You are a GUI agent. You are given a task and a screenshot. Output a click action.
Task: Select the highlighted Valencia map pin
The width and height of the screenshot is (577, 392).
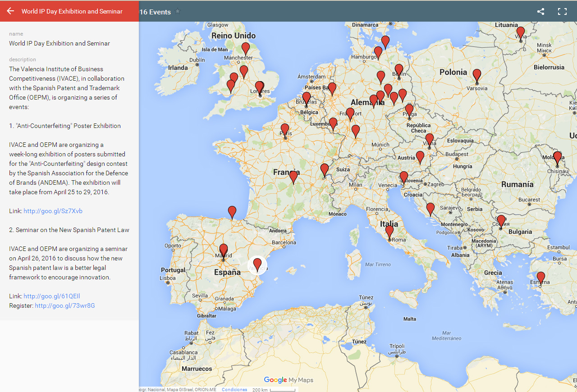coord(257,264)
